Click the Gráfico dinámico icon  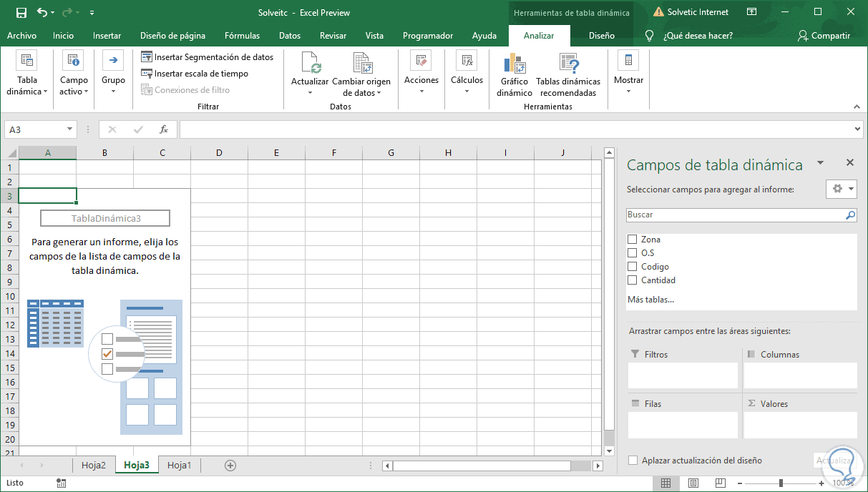[515, 64]
